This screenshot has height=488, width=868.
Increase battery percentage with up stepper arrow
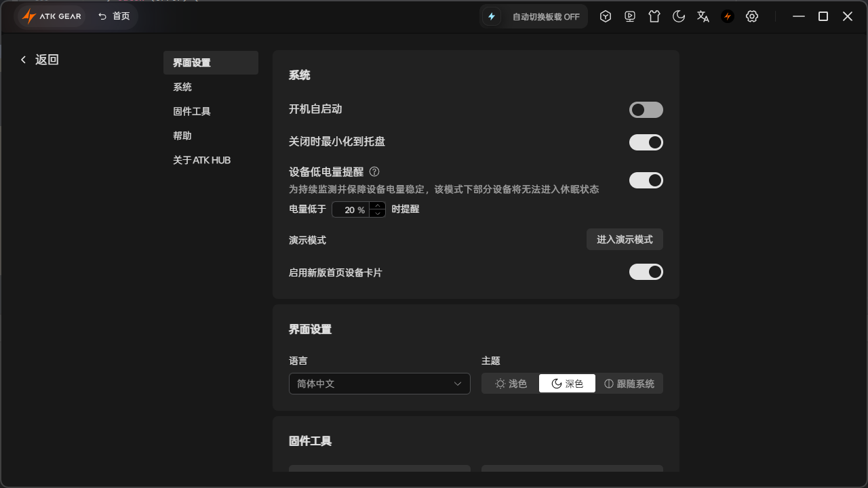378,205
